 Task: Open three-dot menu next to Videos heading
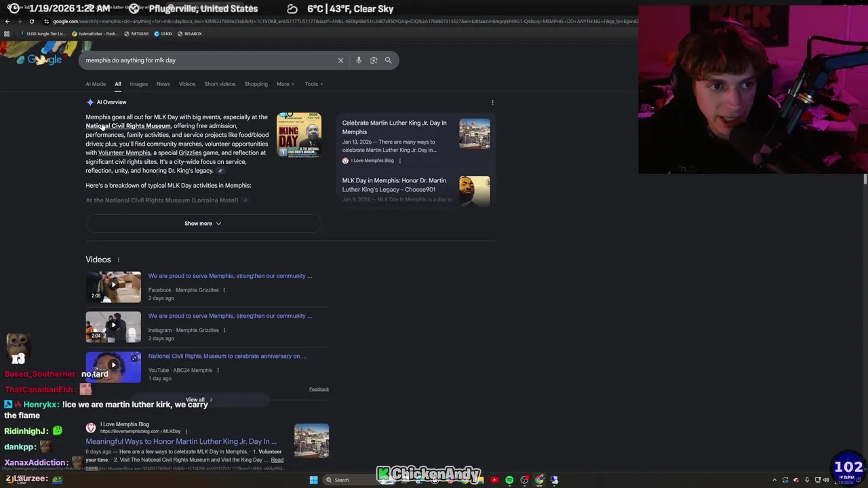click(x=118, y=260)
